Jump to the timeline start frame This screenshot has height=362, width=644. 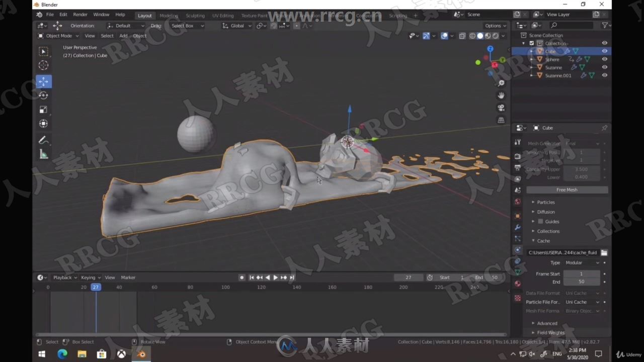(252, 278)
